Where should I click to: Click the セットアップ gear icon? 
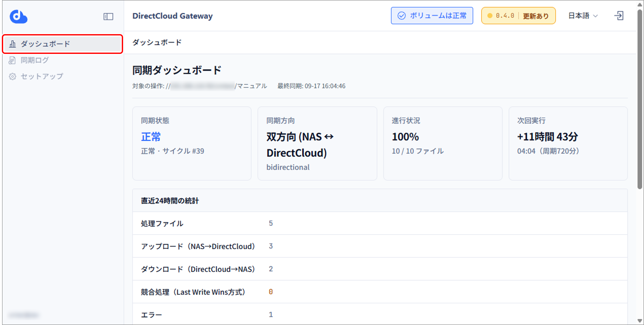(12, 77)
